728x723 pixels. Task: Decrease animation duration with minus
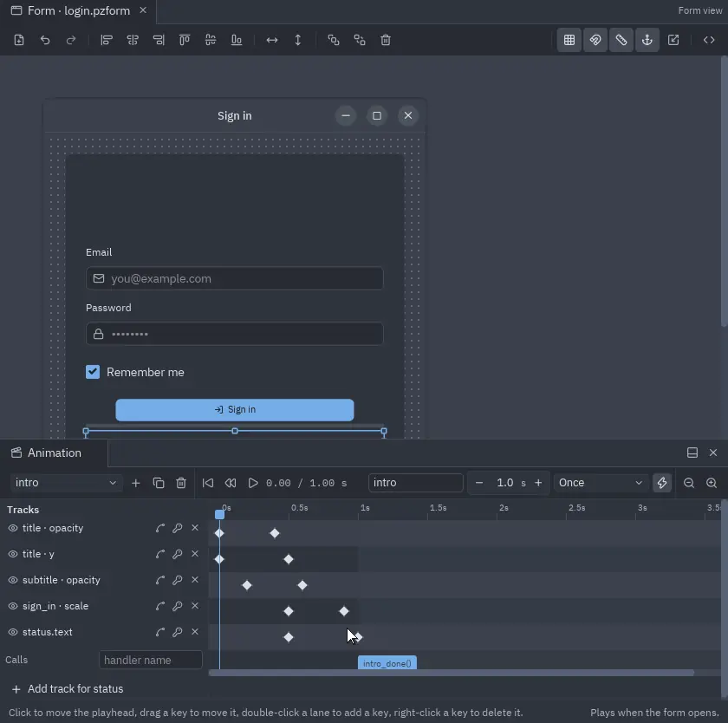(x=479, y=483)
